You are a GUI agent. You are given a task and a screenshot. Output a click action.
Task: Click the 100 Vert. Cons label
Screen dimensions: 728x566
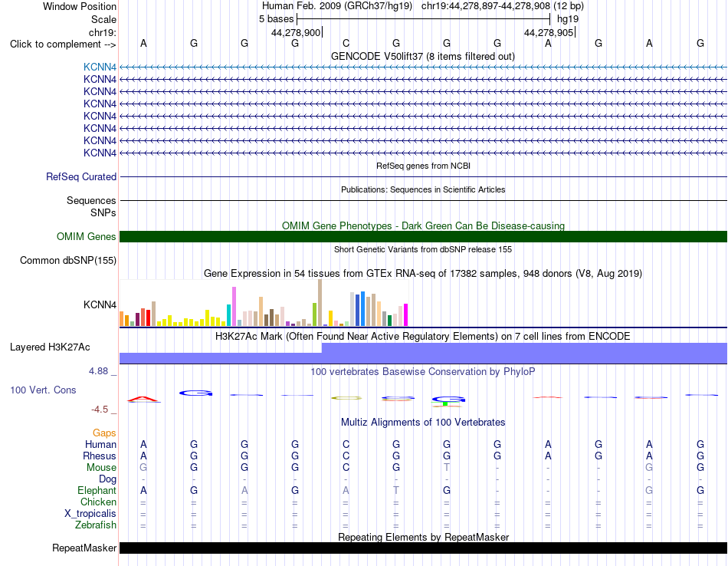[x=43, y=390]
